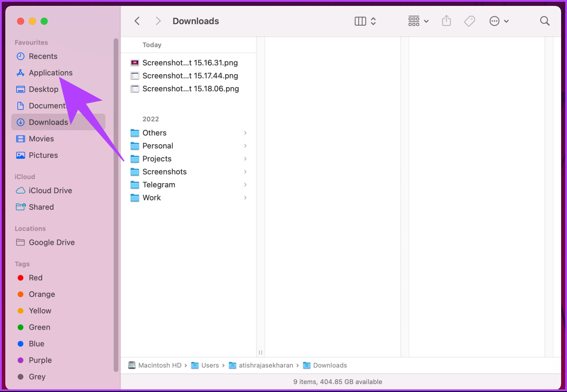567x392 pixels.
Task: Select the Red tag
Action: [x=35, y=278]
